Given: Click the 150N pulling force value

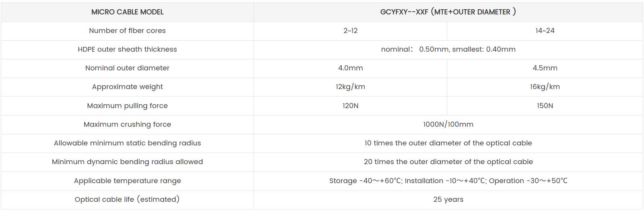Looking at the screenshot, I should click(545, 105).
